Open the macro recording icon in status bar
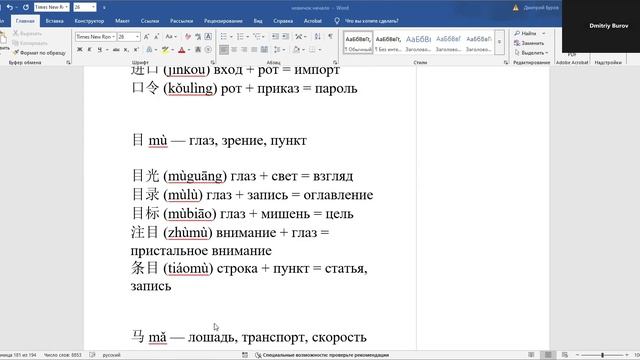Viewport: 640px width, 360px height. point(245,355)
